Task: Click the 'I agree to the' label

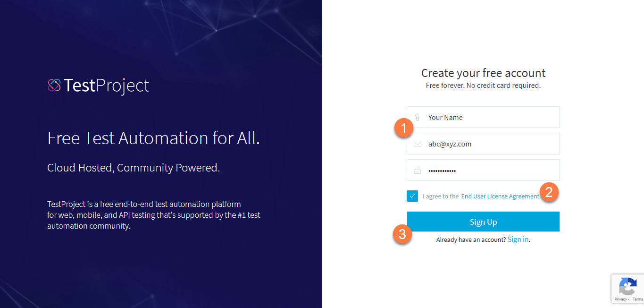Action: [x=441, y=196]
